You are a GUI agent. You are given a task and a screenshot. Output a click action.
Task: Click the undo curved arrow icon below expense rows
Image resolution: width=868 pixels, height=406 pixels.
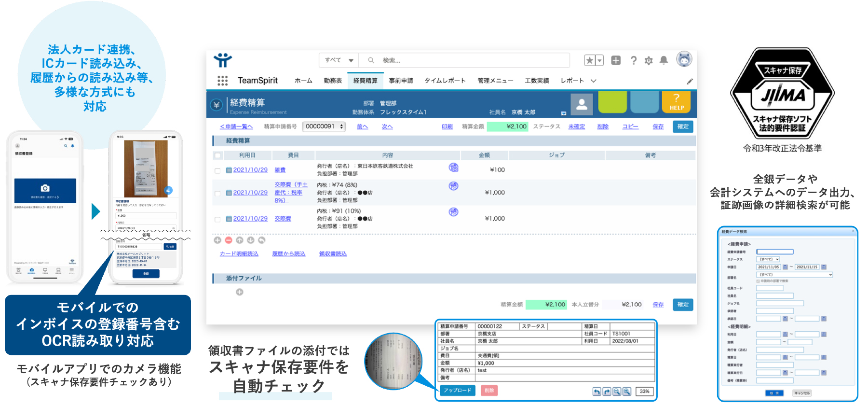coord(262,240)
